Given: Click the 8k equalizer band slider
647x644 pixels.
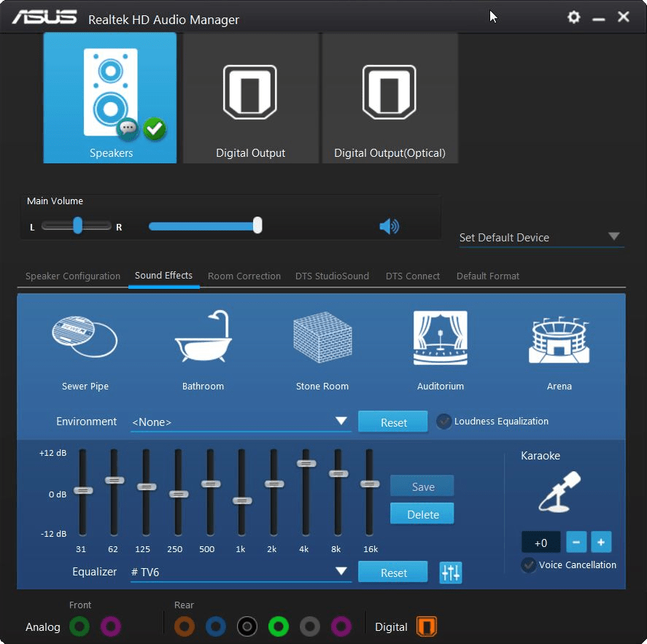Looking at the screenshot, I should pos(338,473).
